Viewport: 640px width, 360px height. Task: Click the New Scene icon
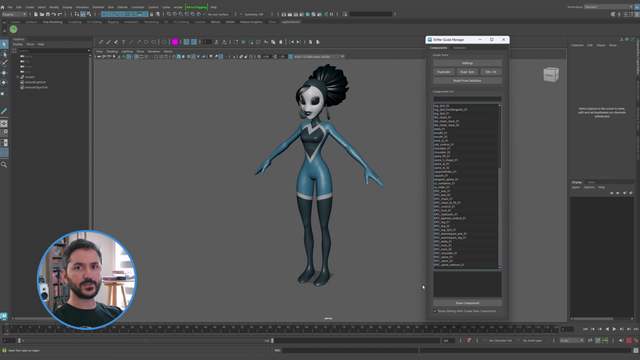(x=36, y=14)
